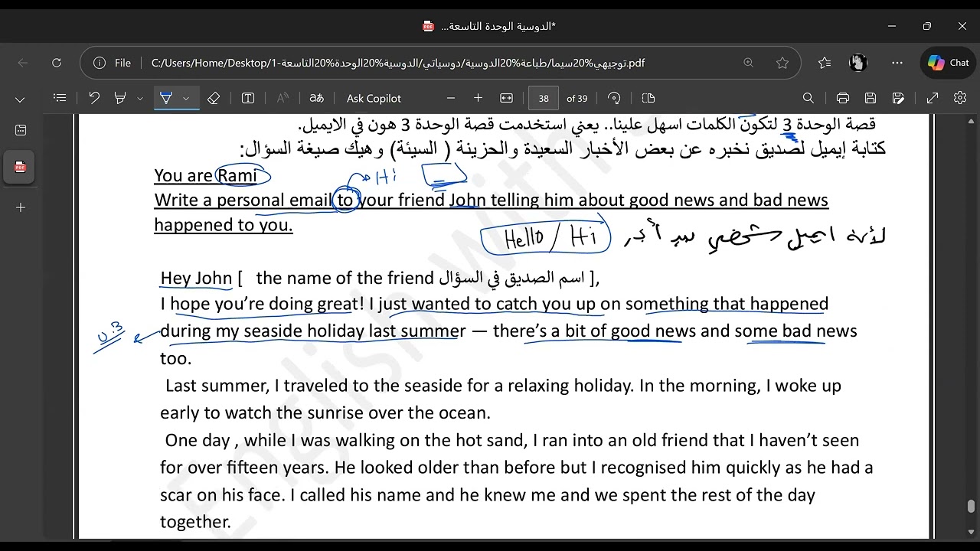This screenshot has width=980, height=551.
Task: Refresh the current page
Action: [57, 63]
